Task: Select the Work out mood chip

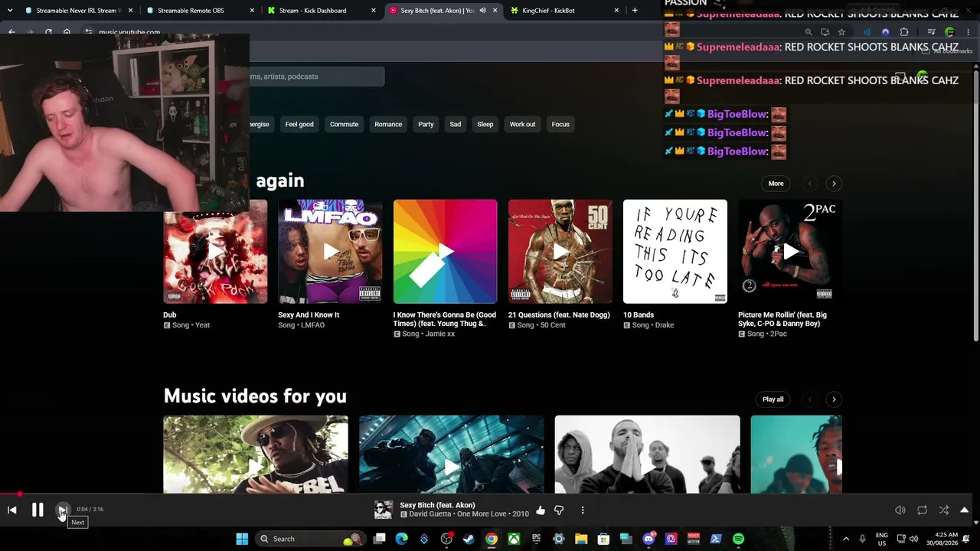Action: click(x=523, y=124)
